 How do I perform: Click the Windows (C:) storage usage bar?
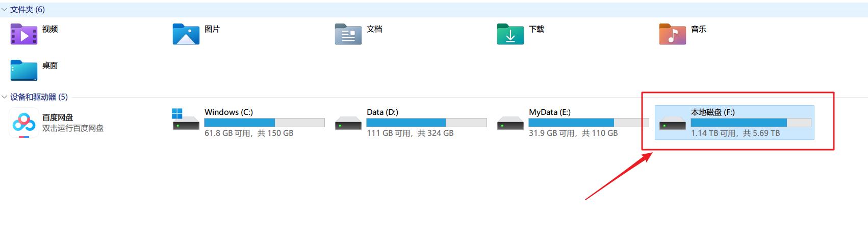click(264, 123)
